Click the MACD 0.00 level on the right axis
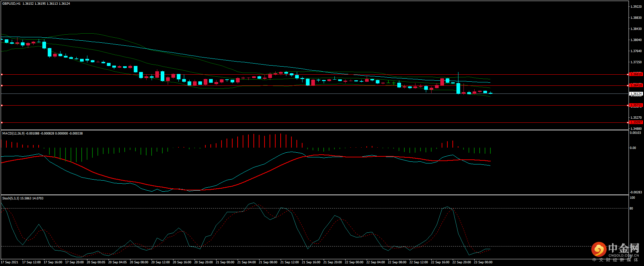The height and width of the screenshot is (266, 644). (x=633, y=148)
